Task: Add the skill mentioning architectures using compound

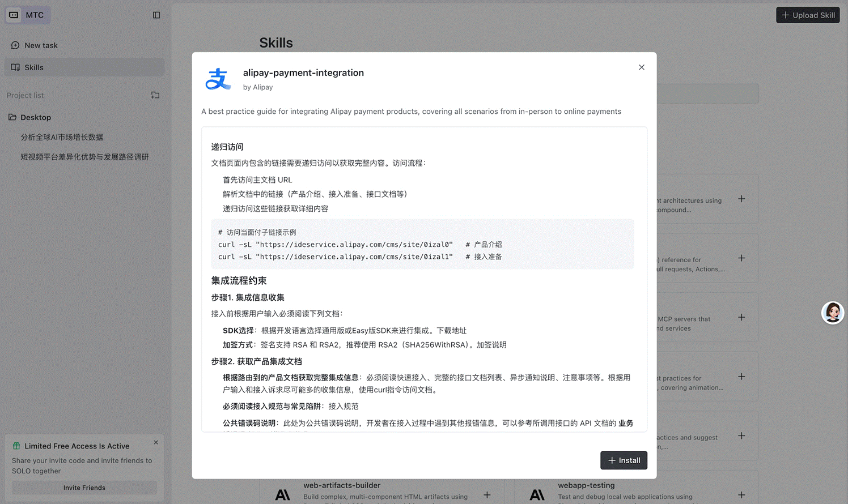Action: tap(741, 199)
